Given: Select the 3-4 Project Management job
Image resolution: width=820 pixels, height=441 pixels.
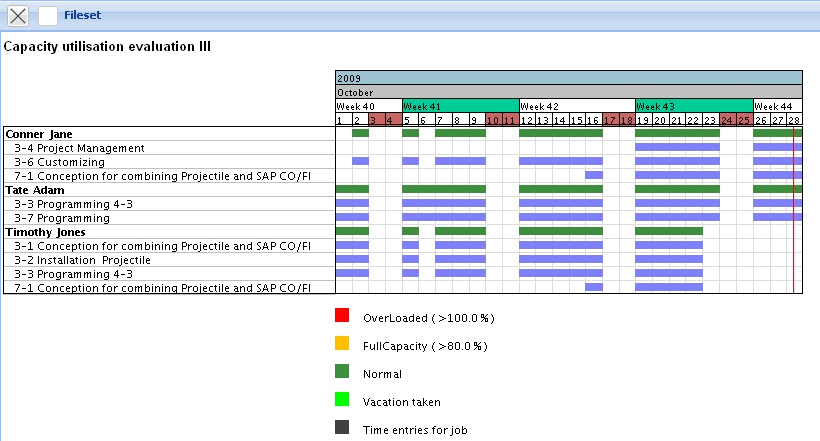Looking at the screenshot, I should (79, 148).
